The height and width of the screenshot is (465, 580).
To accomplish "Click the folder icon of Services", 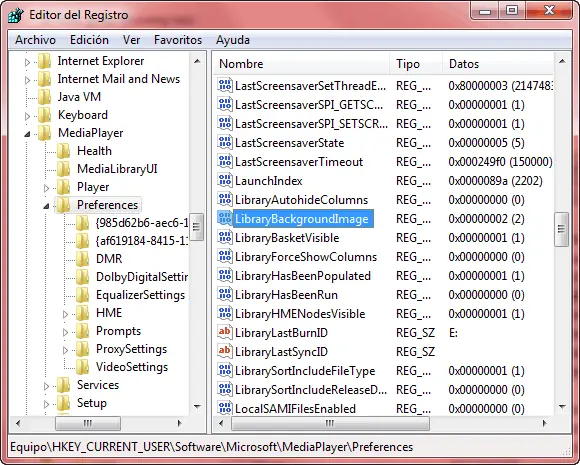I will [64, 385].
